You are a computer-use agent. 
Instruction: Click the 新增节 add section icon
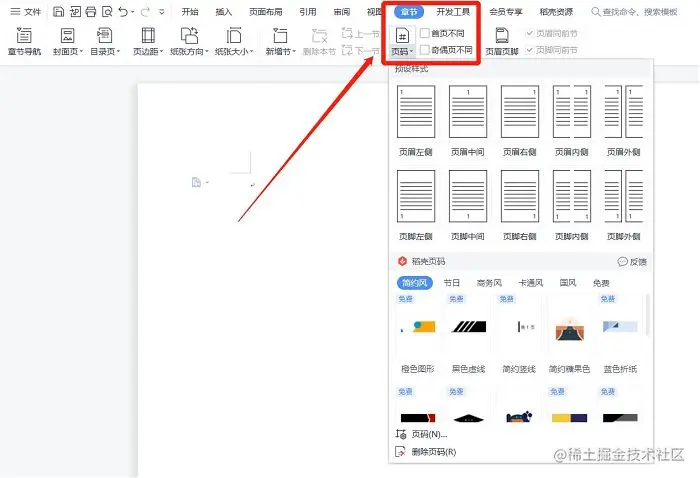280,35
